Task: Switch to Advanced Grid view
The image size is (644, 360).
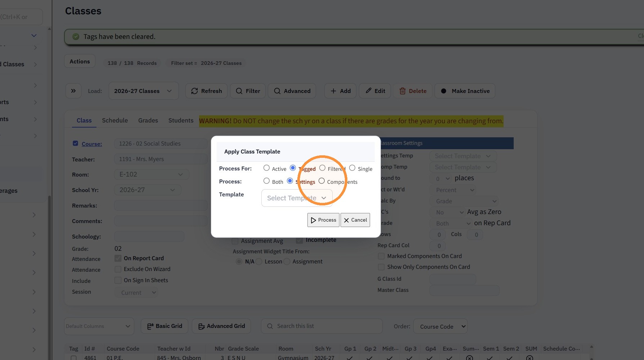Action: point(221,326)
